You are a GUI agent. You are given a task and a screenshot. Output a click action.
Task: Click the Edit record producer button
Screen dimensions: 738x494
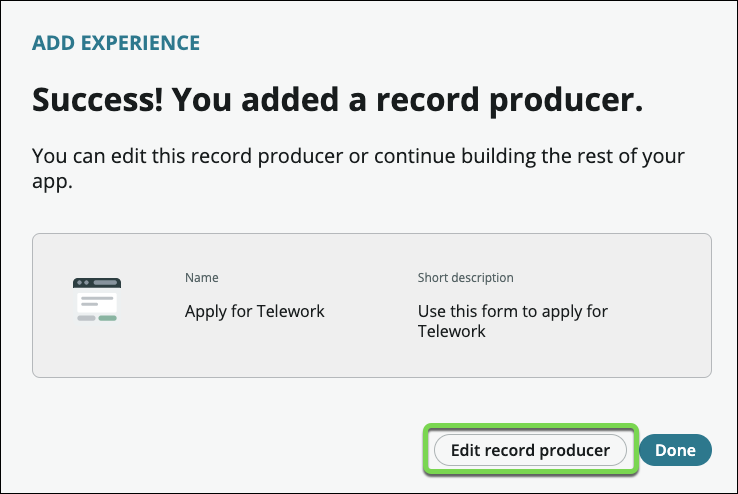[x=530, y=450]
